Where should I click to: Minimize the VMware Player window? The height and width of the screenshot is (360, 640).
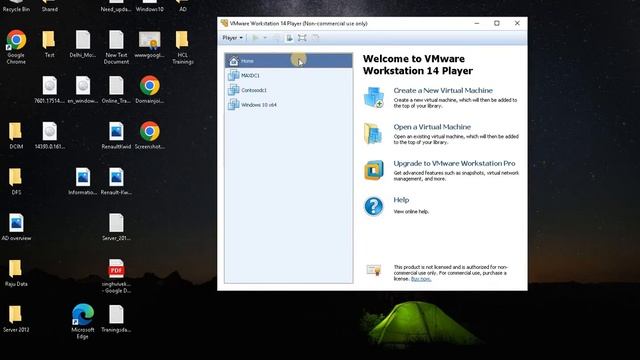click(476, 23)
